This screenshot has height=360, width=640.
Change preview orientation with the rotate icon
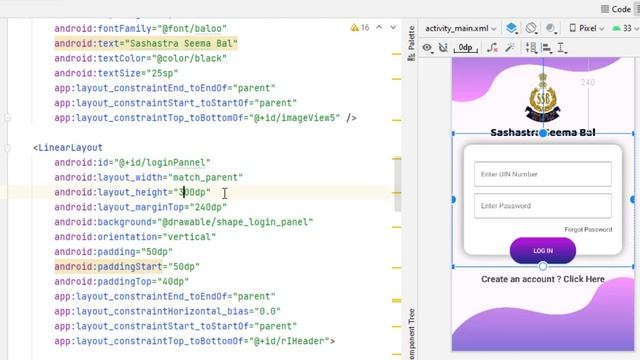[531, 28]
